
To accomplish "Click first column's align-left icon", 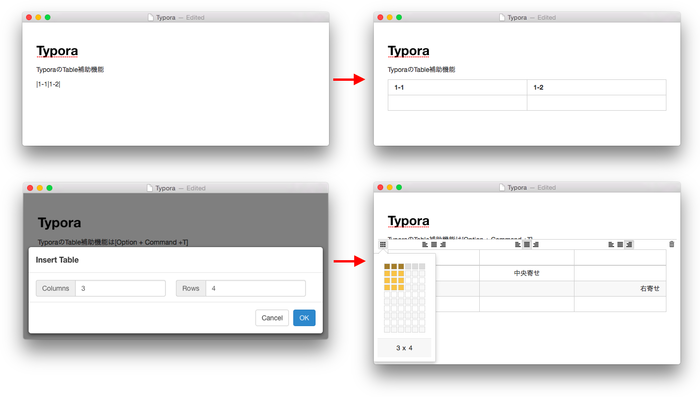I will (425, 244).
